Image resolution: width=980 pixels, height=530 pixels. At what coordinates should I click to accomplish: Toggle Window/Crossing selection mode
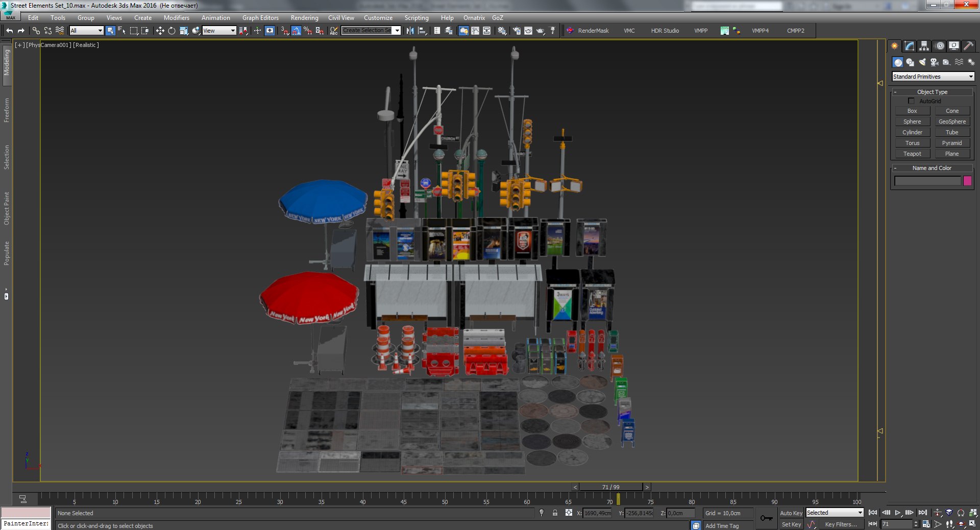click(145, 31)
